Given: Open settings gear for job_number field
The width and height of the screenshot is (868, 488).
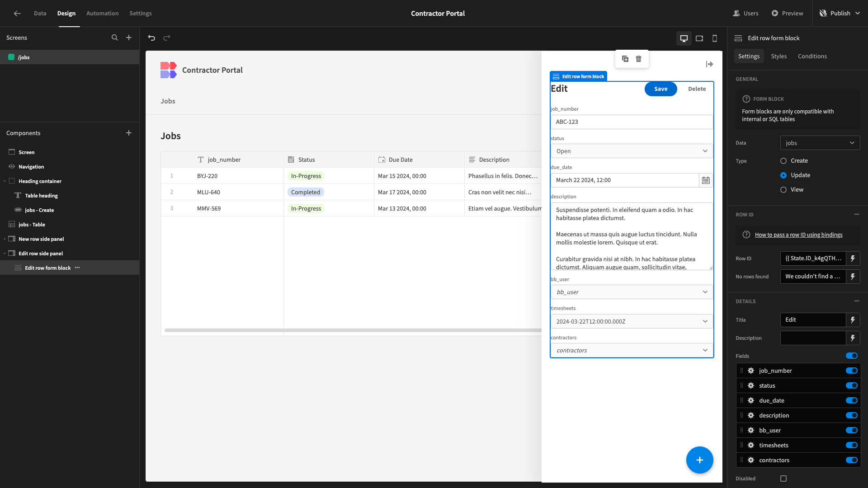Looking at the screenshot, I should point(751,371).
